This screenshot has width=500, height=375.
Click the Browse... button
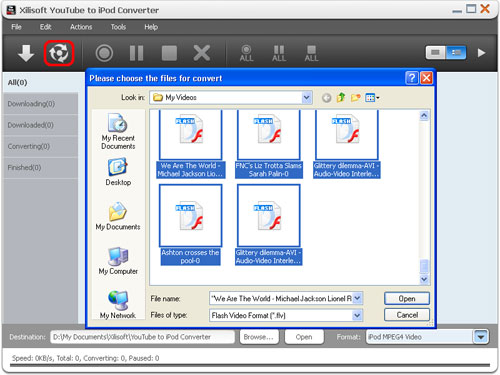(x=258, y=337)
